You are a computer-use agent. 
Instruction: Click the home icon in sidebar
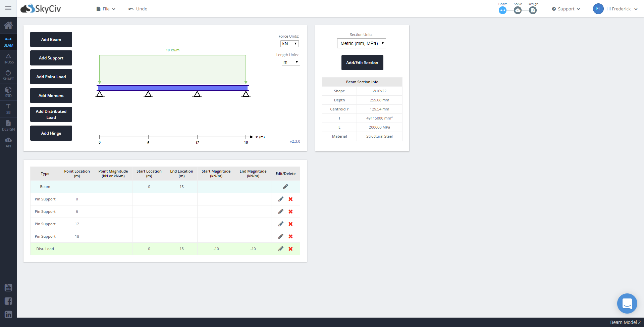8,25
